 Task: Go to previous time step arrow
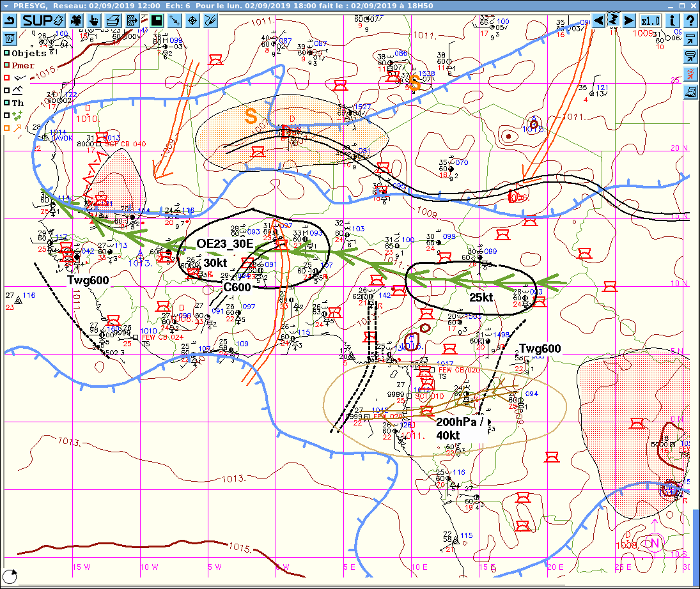(x=598, y=20)
